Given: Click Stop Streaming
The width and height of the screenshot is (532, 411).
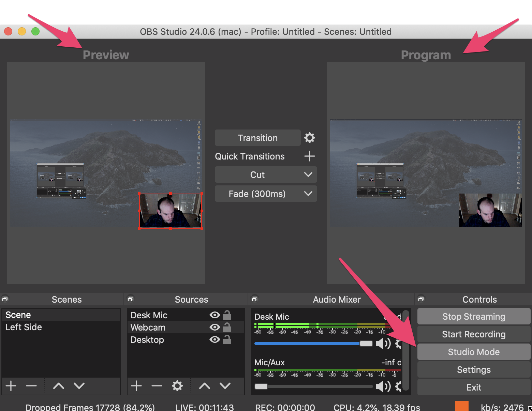Looking at the screenshot, I should pos(474,316).
